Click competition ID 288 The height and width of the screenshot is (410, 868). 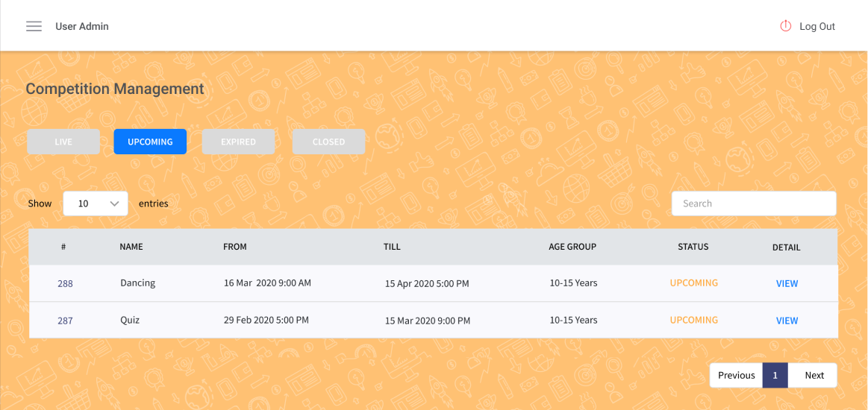click(66, 283)
